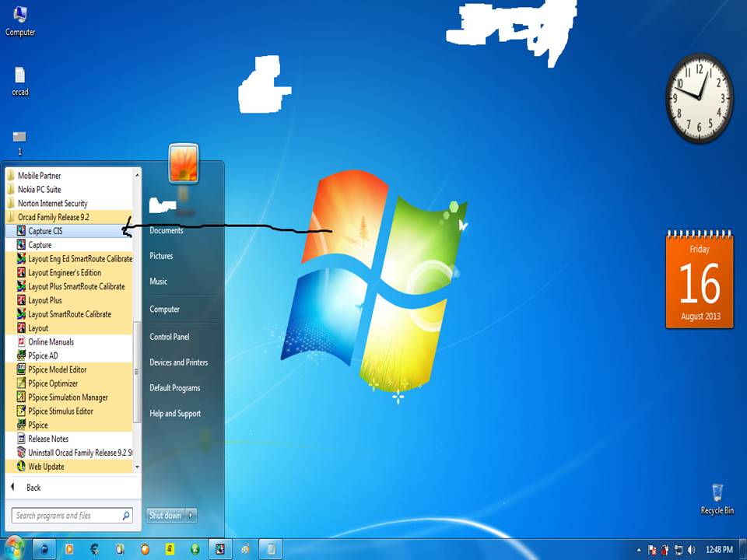Screen dimensions: 747x560
Task: Open Action Center flag tray icon
Action: pyautogui.click(x=653, y=550)
